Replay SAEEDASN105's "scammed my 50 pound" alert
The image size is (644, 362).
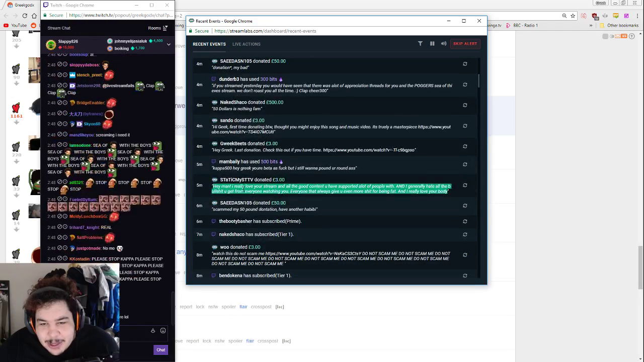click(x=465, y=206)
